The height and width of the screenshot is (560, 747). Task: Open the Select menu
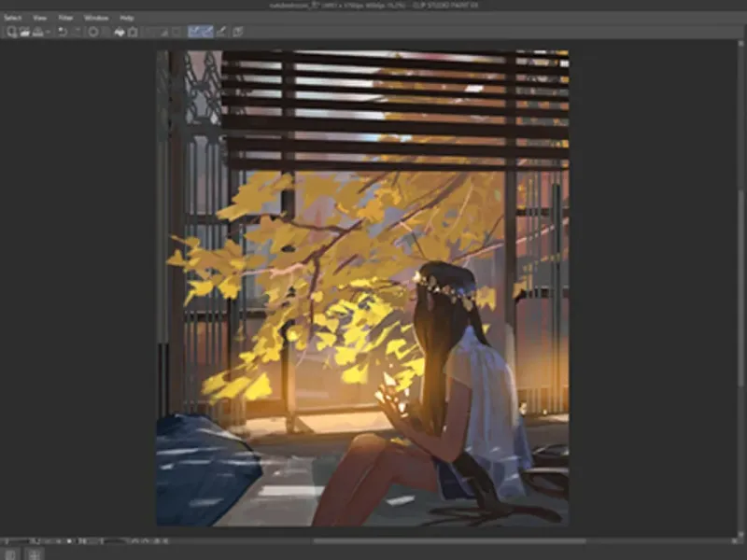click(12, 18)
